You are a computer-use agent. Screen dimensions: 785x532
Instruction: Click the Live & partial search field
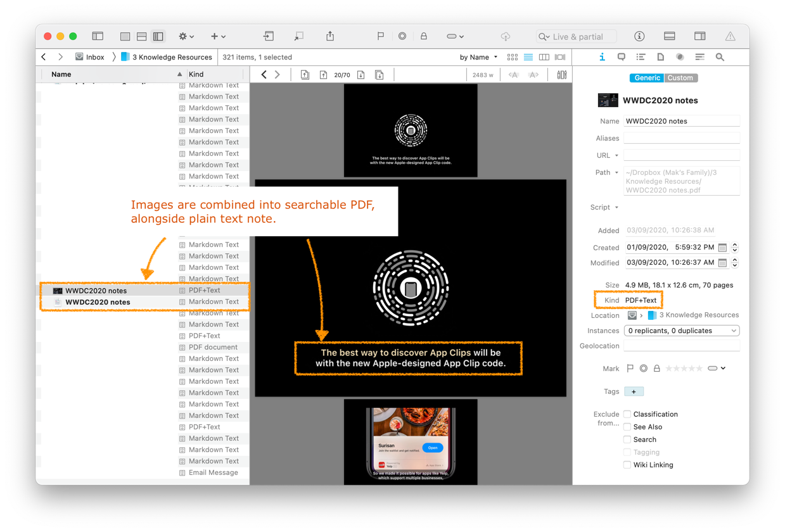click(576, 36)
